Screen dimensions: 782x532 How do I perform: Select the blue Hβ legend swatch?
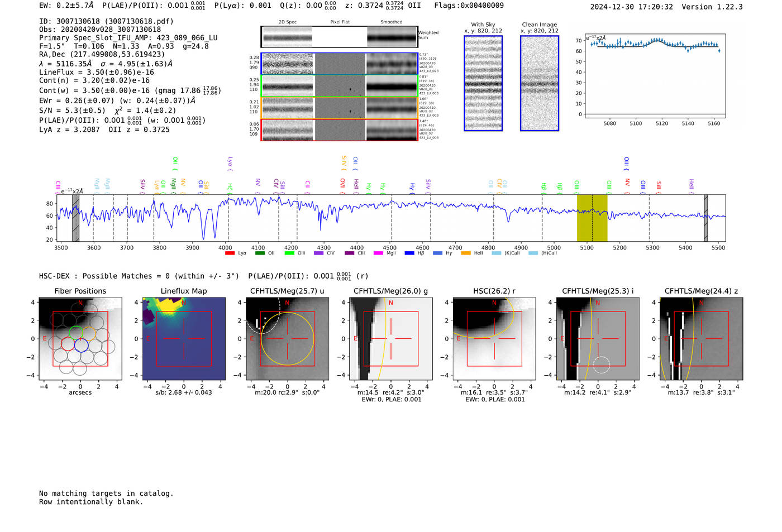coord(409,253)
